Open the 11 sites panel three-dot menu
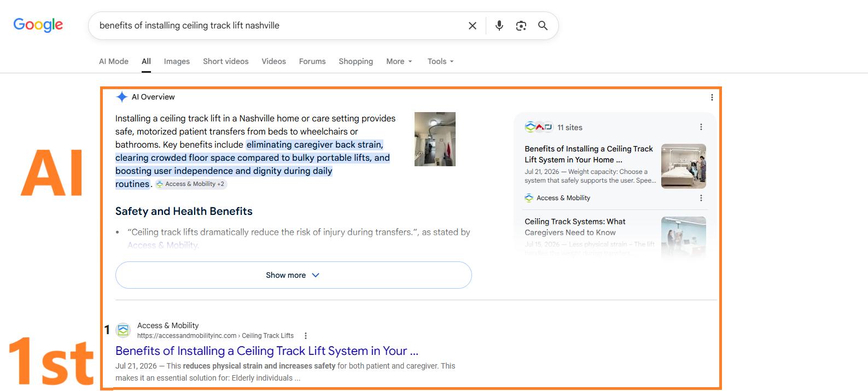 tap(701, 127)
